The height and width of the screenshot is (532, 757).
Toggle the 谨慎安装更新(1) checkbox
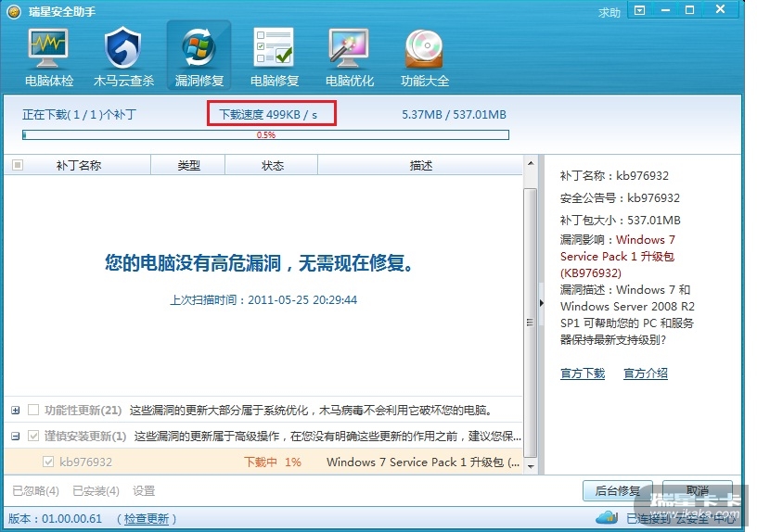pos(33,436)
